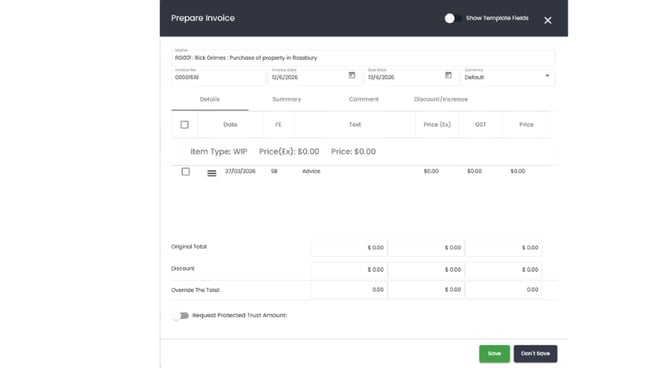Switch to the Details tab
Viewport: 670px width, 368px height.
[x=210, y=99]
